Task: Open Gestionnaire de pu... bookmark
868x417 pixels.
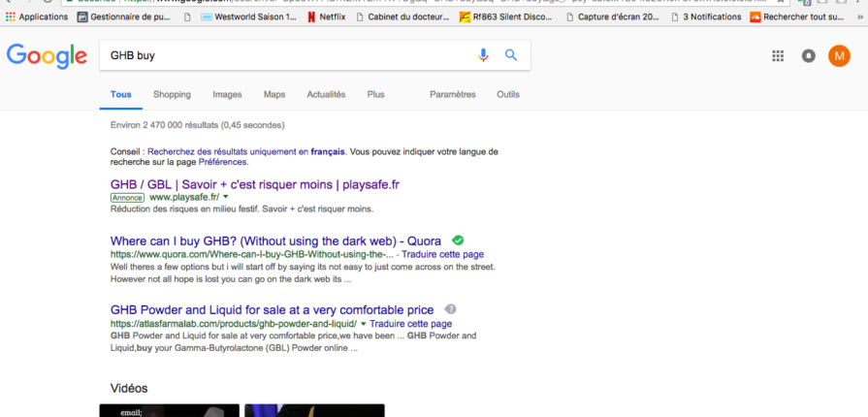Action: tap(123, 17)
